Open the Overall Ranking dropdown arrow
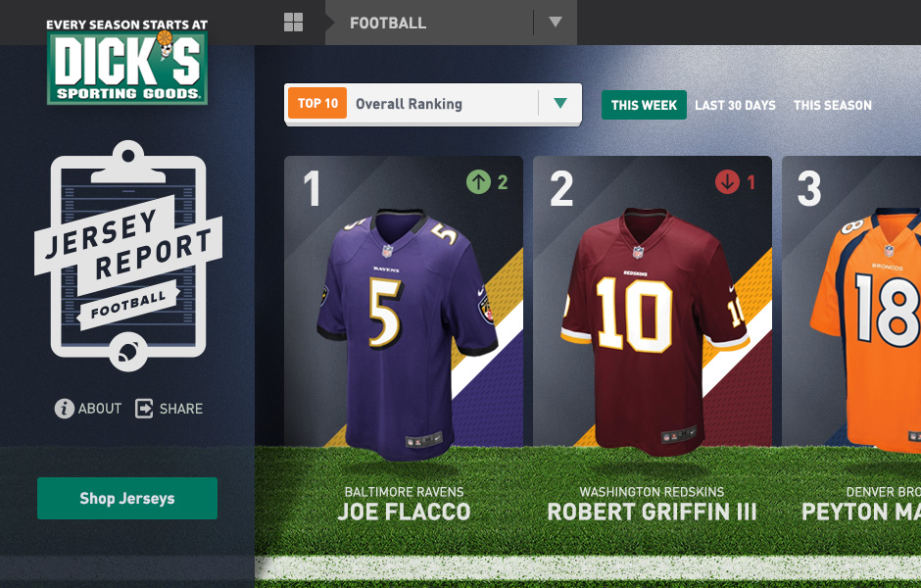Screen dimensions: 921x588 click(560, 103)
